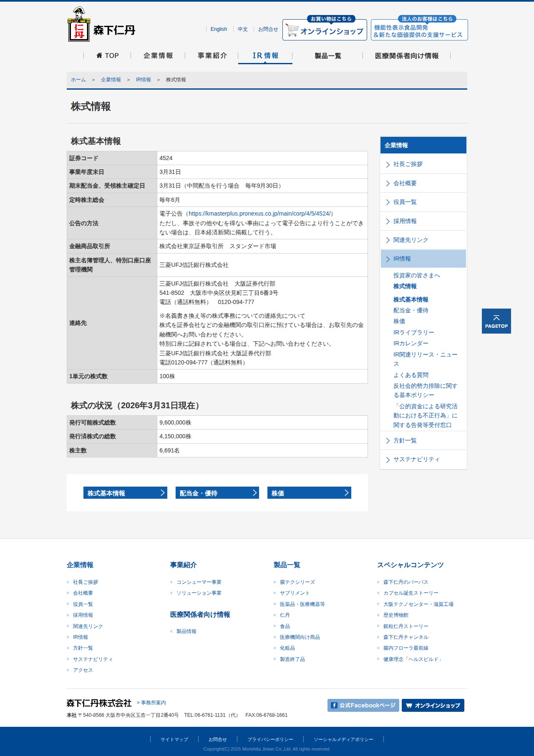The height and width of the screenshot is (756, 534).
Task: Click the 株主数 value 6,691名
Action: [169, 450]
